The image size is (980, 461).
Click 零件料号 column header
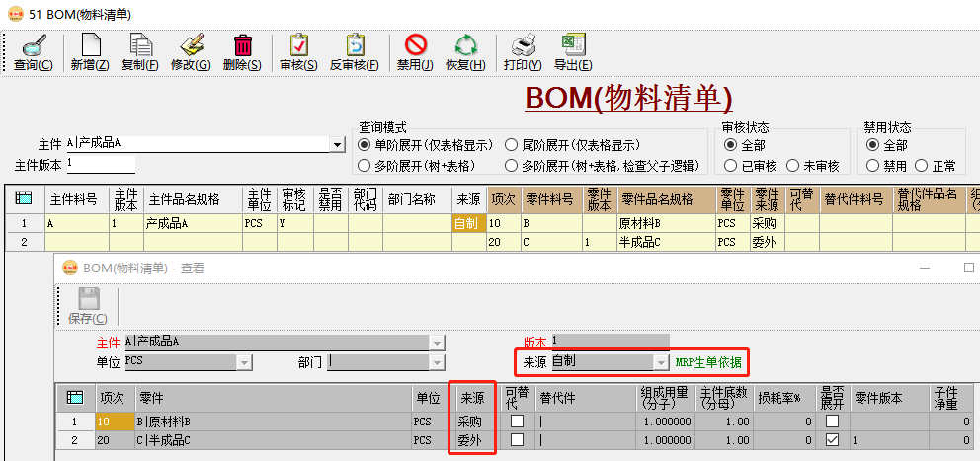click(x=552, y=199)
